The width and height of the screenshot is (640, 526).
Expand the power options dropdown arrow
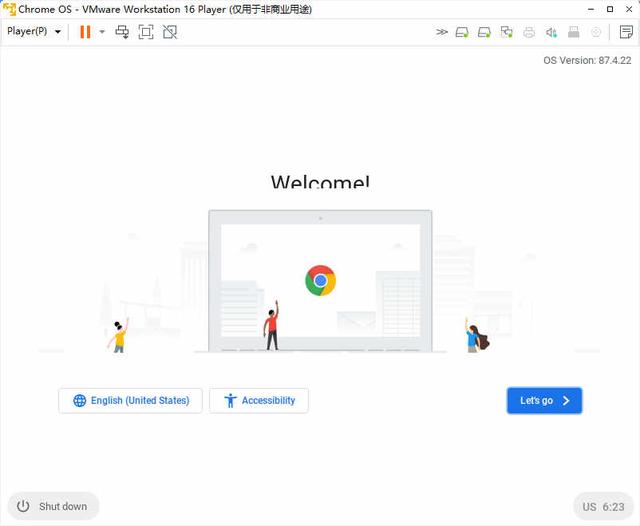[102, 32]
